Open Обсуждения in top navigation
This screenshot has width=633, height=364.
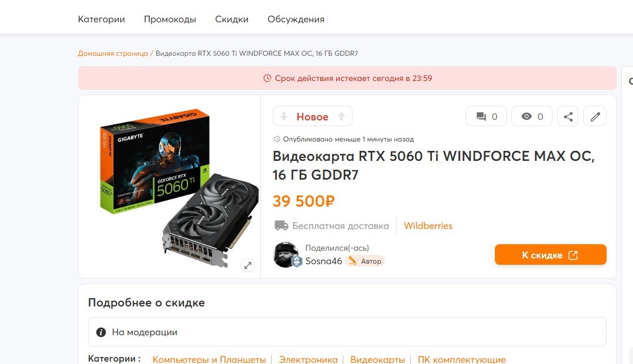[296, 19]
